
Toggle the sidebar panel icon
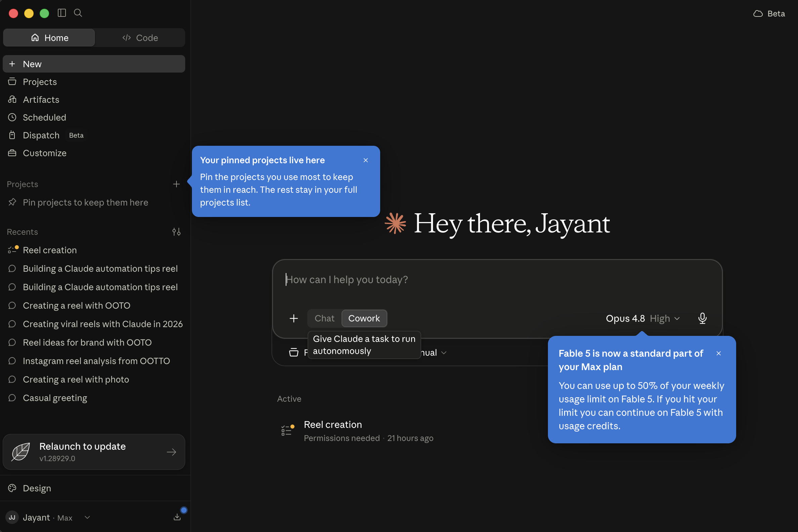click(x=62, y=13)
